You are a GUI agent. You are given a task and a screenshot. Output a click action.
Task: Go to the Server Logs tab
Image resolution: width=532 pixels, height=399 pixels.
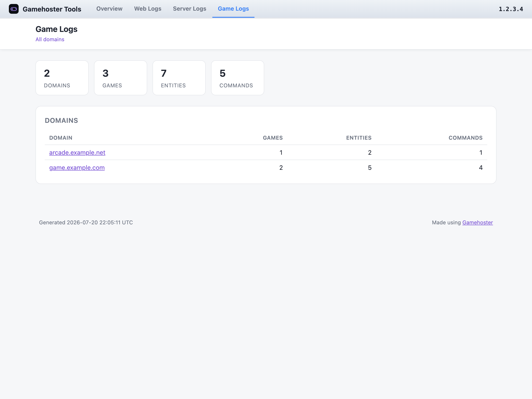coord(190,9)
